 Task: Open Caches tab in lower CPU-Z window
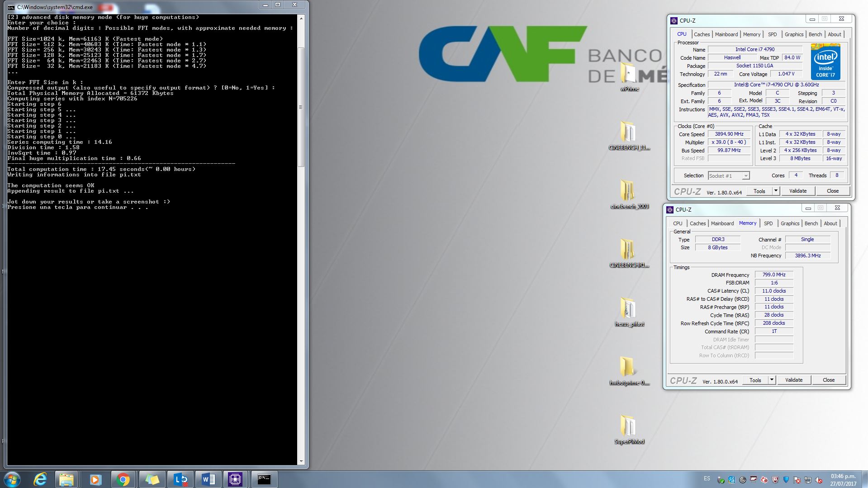tap(697, 223)
